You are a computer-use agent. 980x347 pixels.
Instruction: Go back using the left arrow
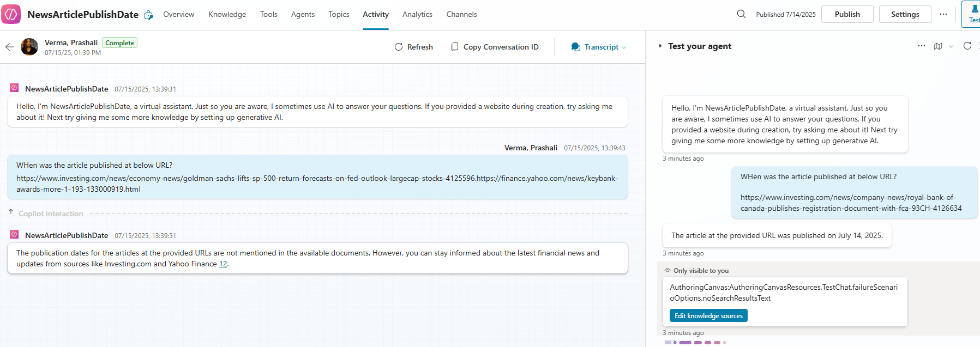point(10,47)
